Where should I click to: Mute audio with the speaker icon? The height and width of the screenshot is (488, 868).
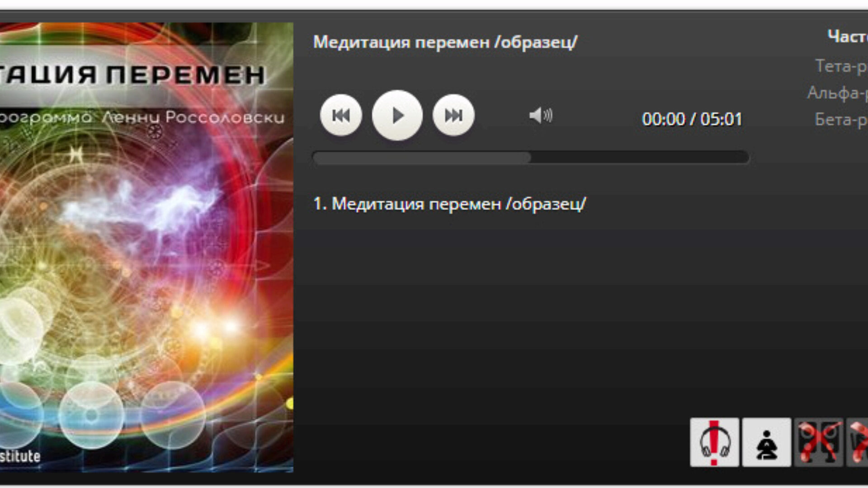[541, 115]
